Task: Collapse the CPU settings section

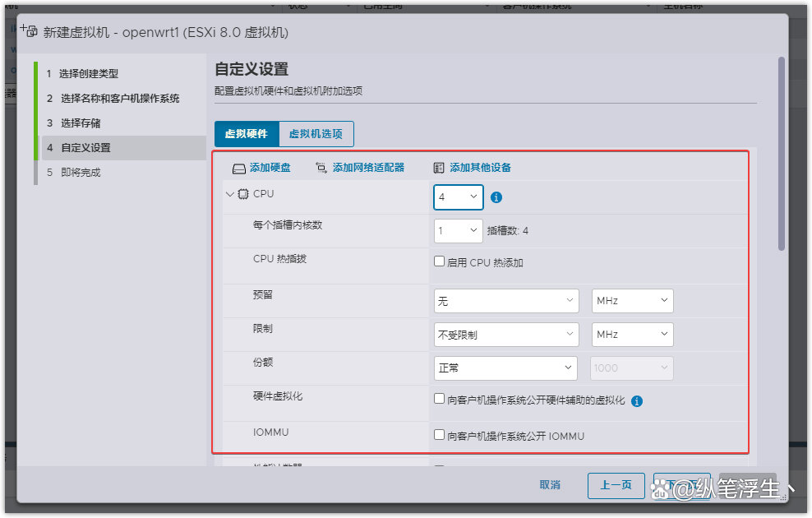Action: coord(231,194)
